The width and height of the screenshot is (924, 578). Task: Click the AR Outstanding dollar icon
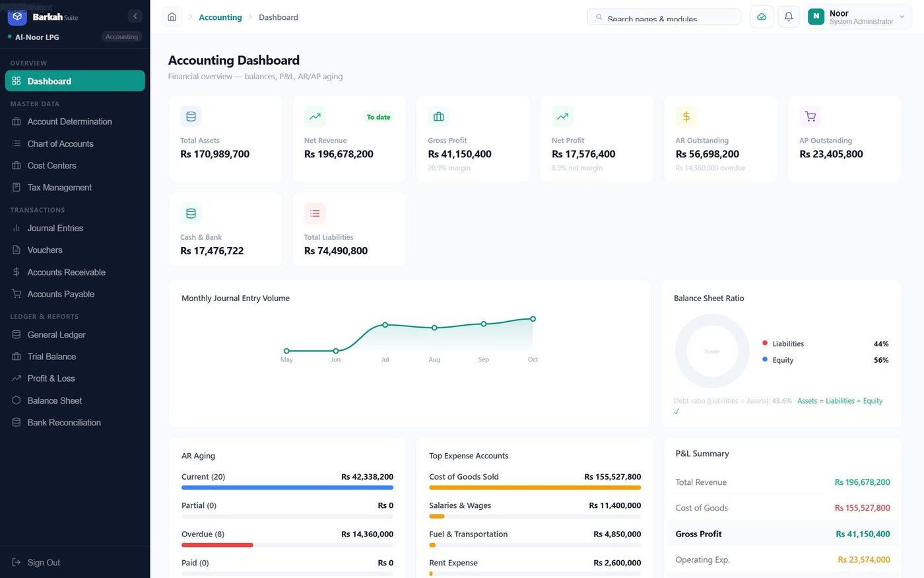[686, 117]
